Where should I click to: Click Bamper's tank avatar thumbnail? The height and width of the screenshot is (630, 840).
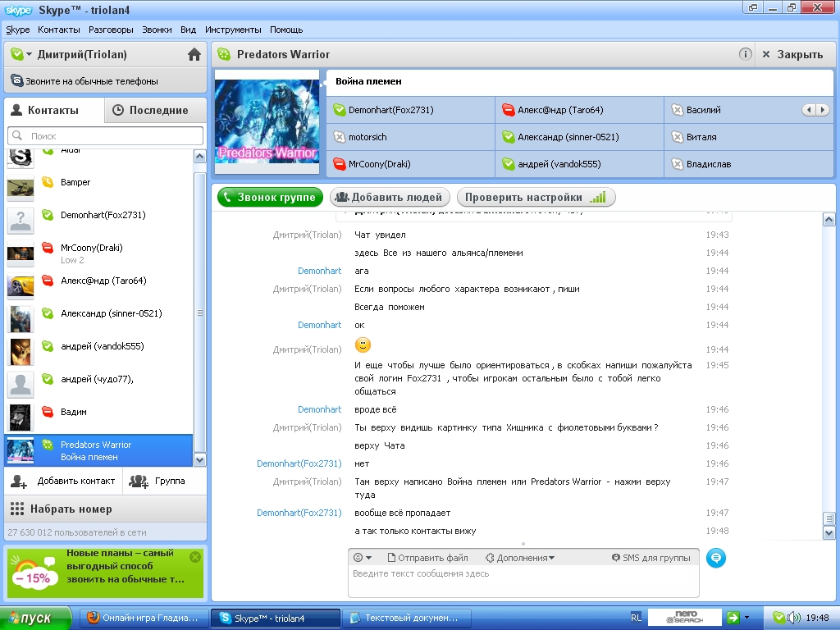click(x=21, y=188)
